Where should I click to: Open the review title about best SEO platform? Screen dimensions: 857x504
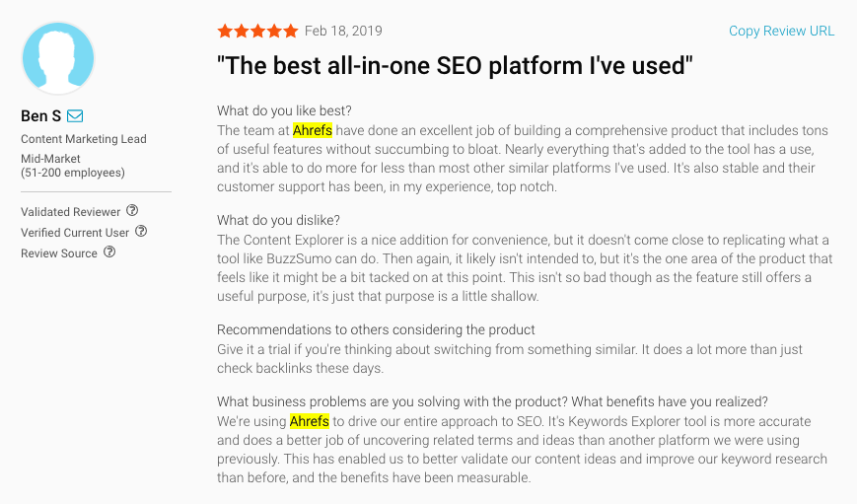455,66
